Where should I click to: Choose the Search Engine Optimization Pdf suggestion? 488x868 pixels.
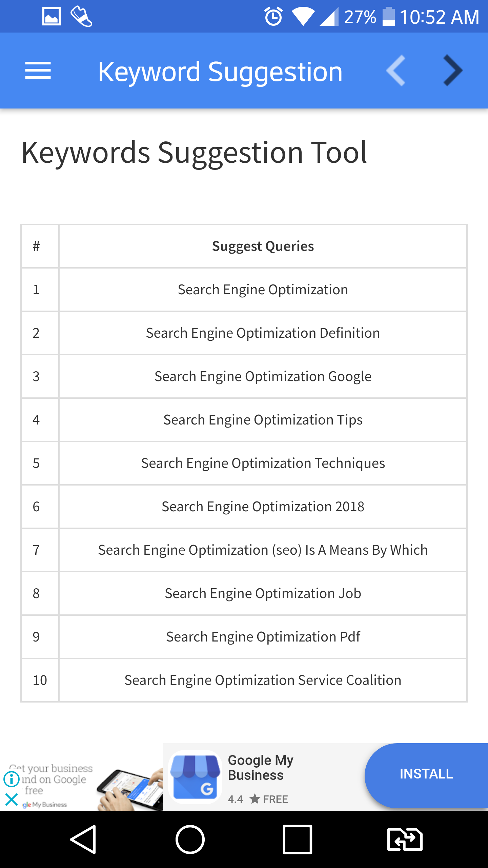pos(263,637)
